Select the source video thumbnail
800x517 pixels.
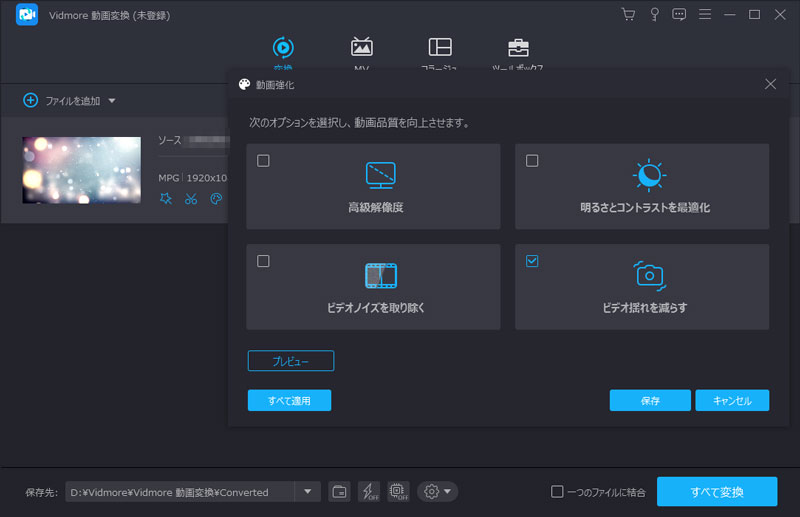coord(82,170)
